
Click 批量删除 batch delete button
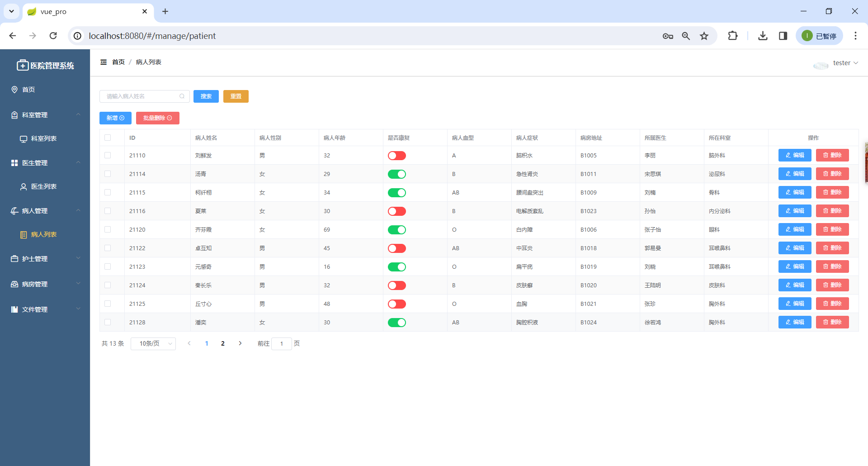158,118
